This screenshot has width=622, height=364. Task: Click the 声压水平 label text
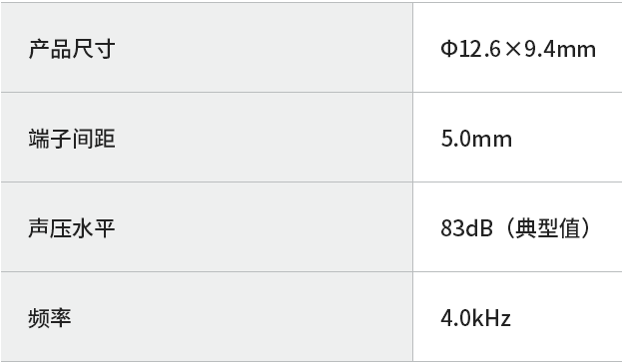pyautogui.click(x=72, y=228)
